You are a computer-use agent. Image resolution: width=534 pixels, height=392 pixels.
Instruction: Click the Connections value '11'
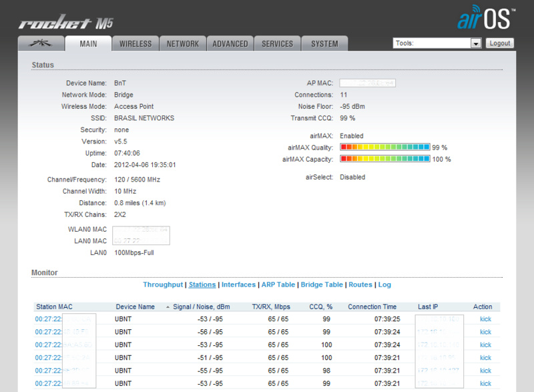click(343, 95)
